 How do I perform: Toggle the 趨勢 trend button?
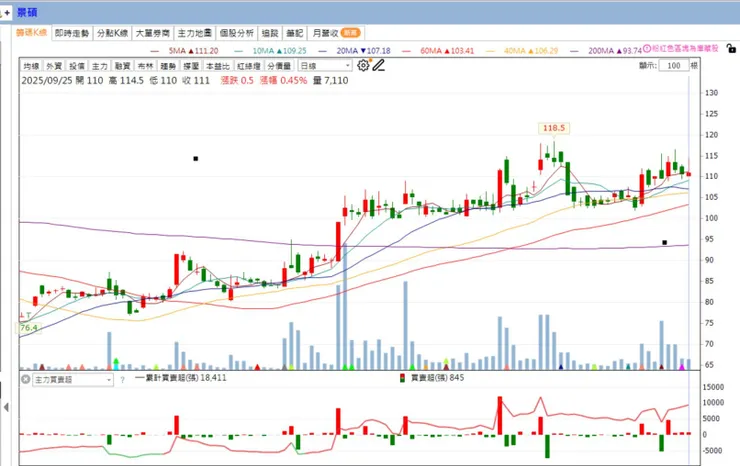[168, 66]
